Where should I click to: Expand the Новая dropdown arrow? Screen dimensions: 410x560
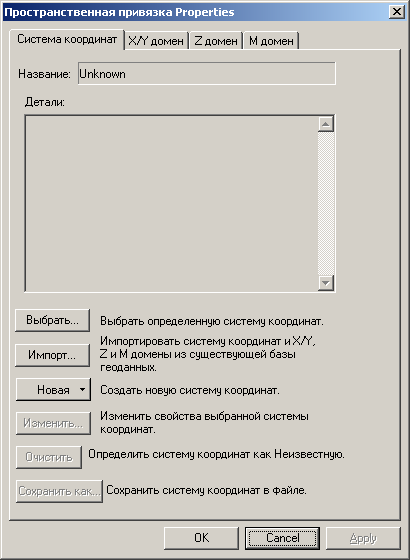tap(82, 389)
